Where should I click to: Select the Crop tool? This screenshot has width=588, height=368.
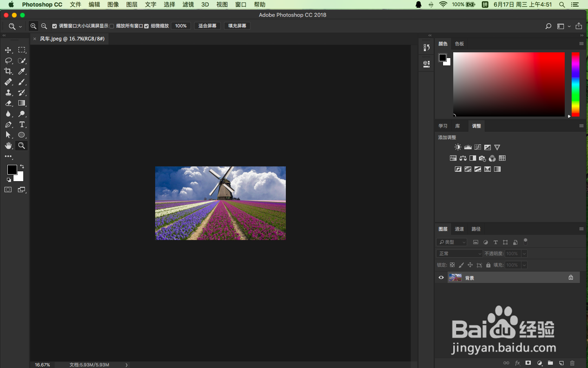[x=8, y=71]
